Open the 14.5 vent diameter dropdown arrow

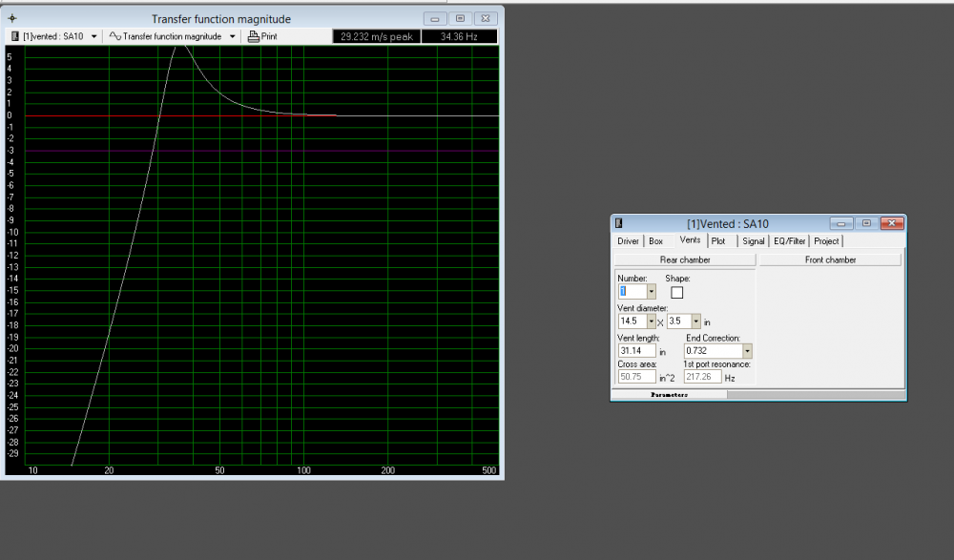(651, 321)
